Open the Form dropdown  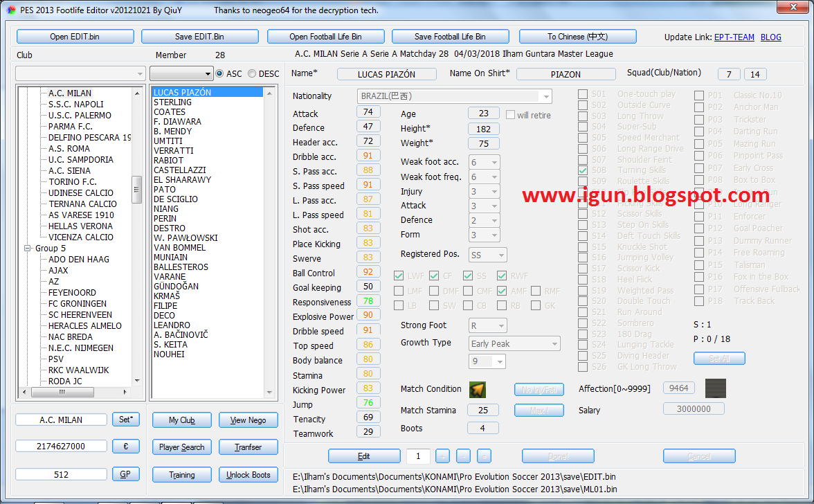click(x=494, y=235)
